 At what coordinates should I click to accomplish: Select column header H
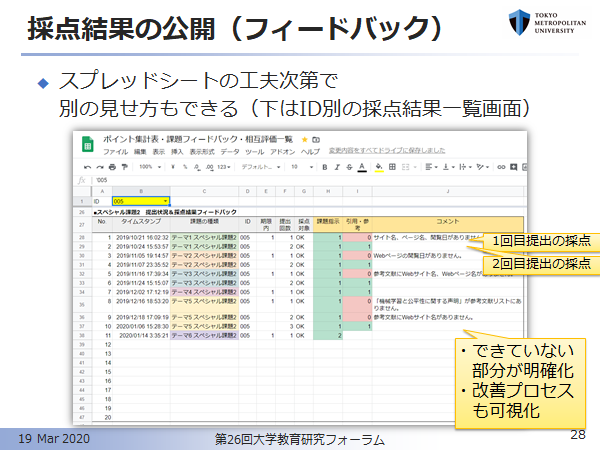(x=328, y=191)
